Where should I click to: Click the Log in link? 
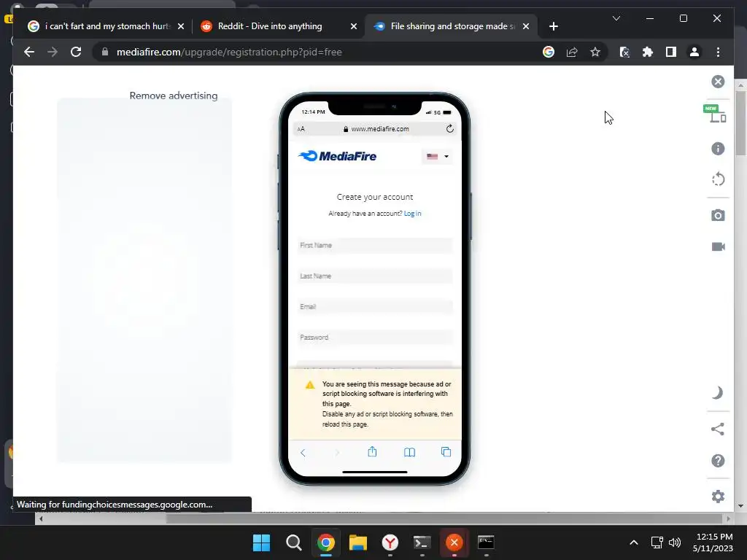413,214
